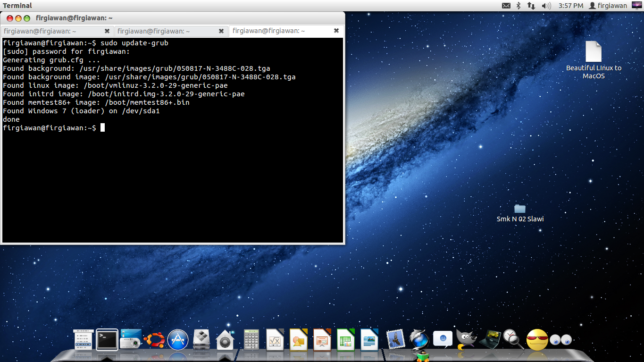Click the 'Generating grub.cfg ...' output line
This screenshot has height=362, width=644.
coord(51,60)
